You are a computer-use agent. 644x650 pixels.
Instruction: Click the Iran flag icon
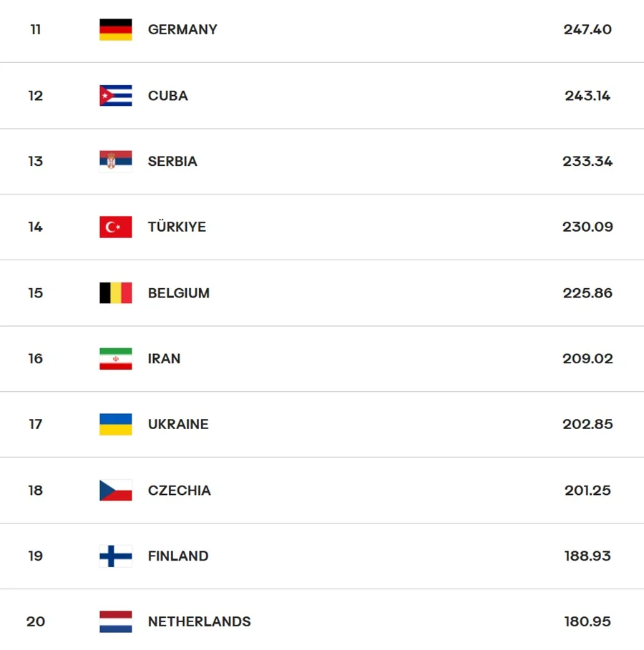115,359
